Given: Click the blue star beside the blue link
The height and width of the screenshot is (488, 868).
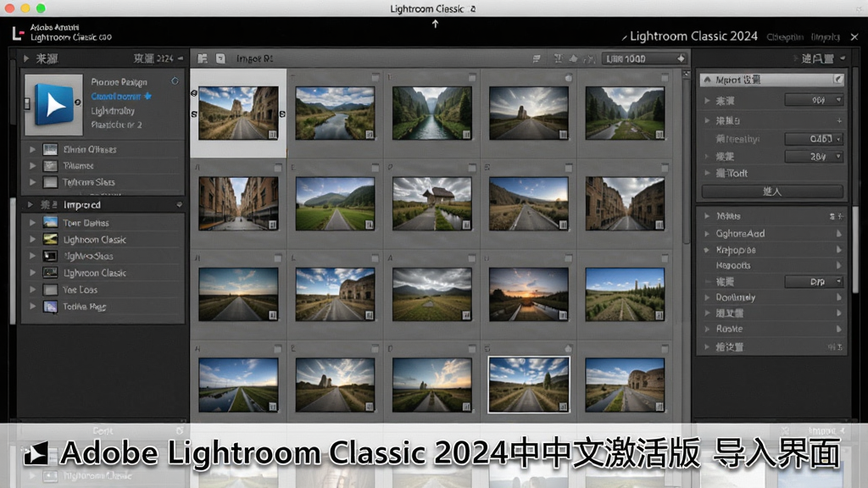Looking at the screenshot, I should [147, 97].
